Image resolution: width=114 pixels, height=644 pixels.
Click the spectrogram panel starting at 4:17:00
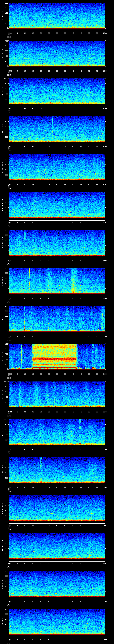coord(57,129)
